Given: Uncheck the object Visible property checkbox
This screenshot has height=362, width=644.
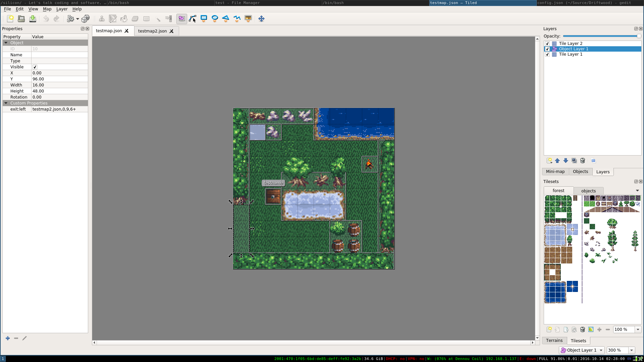Looking at the screenshot, I should click(x=35, y=67).
